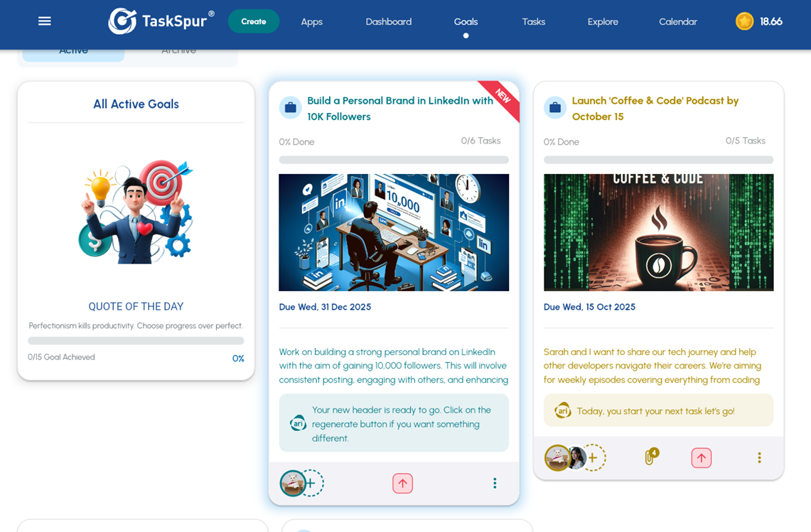This screenshot has height=532, width=811.
Task: Click red up-arrow on LinkedIn goal card
Action: click(402, 484)
